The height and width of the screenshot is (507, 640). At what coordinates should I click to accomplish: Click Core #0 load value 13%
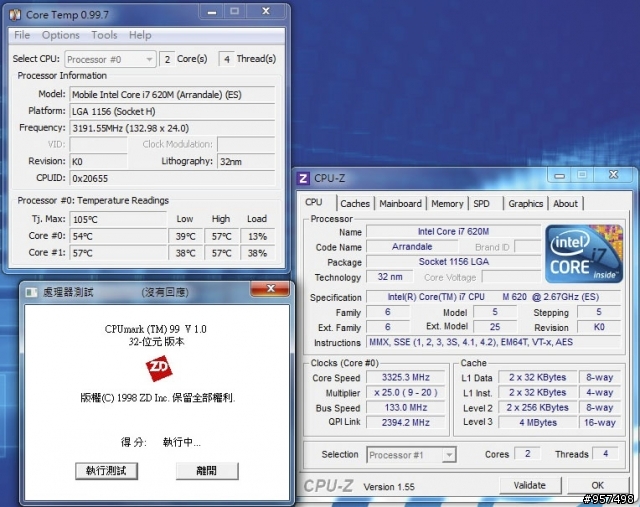pos(258,236)
